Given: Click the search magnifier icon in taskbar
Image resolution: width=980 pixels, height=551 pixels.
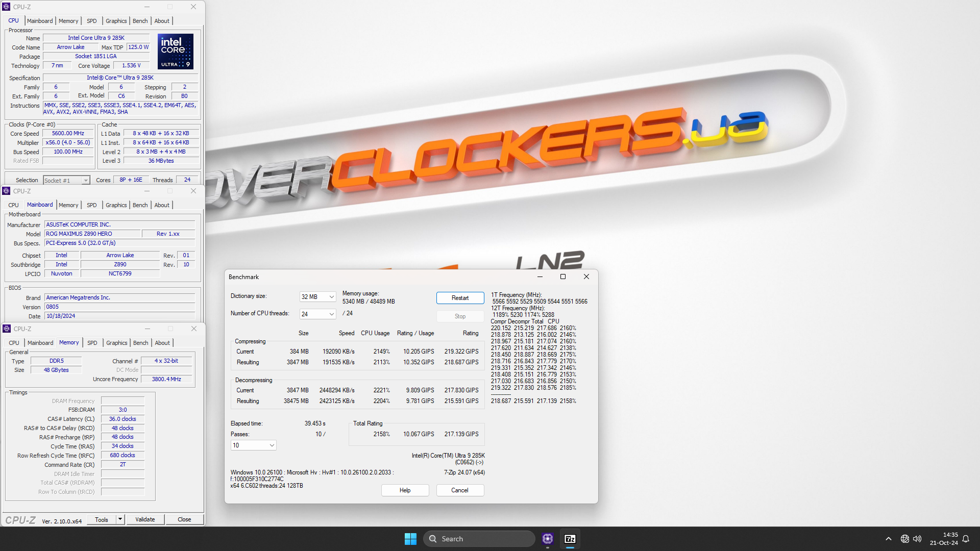Looking at the screenshot, I should click(x=433, y=539).
